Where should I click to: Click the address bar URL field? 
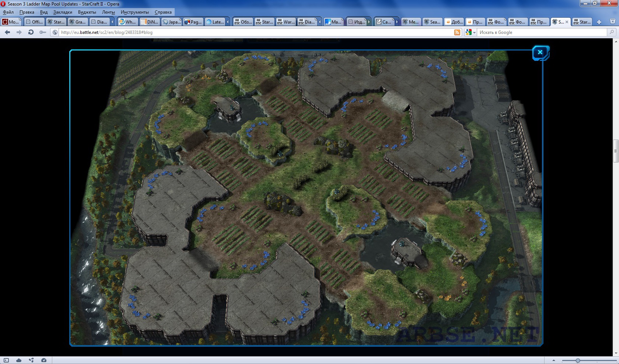256,32
